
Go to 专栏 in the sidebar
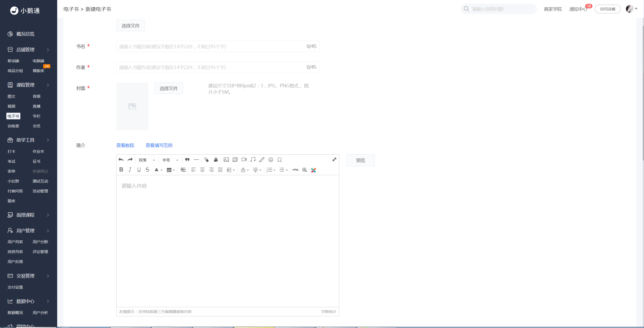click(37, 116)
